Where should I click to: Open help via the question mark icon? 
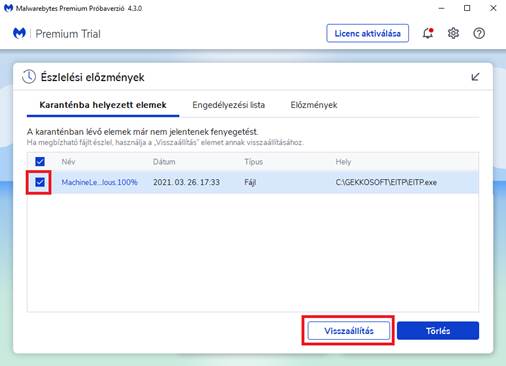479,33
